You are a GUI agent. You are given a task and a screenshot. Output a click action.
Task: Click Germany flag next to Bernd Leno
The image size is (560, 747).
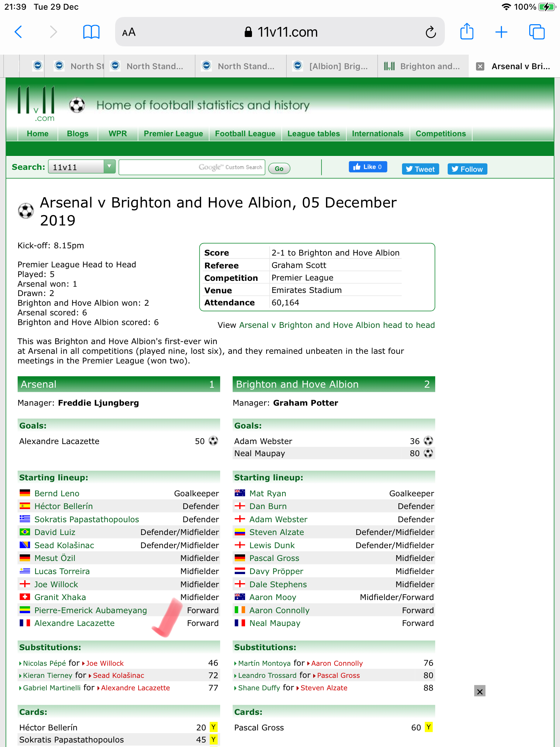[25, 493]
